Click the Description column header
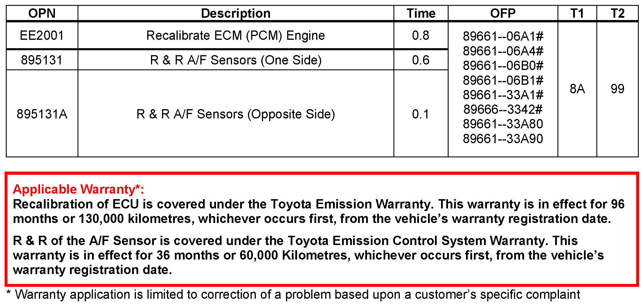Viewport: 644px width, 306px height. pos(235,13)
